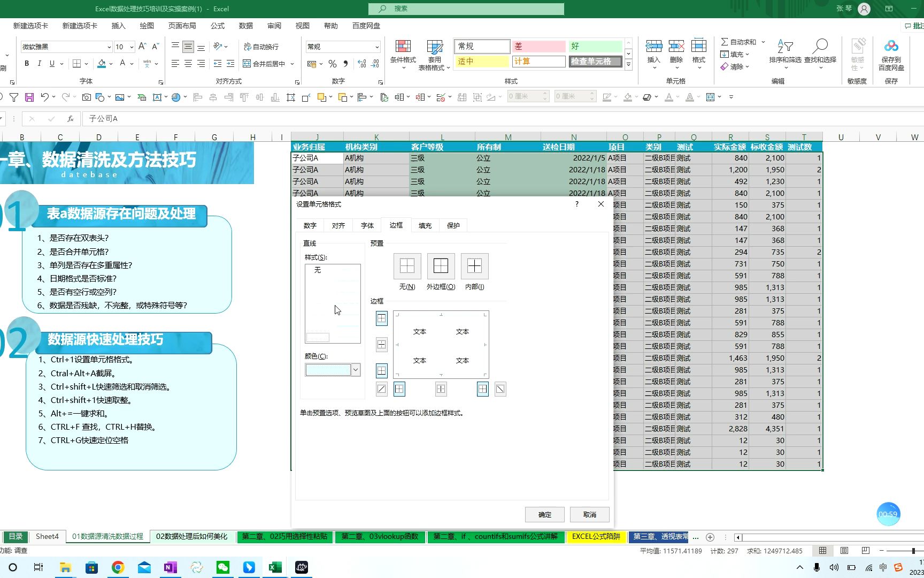Open the Format as Table (套用表格格式) gallery
Viewport: 924px width, 578px height.
pyautogui.click(x=434, y=55)
